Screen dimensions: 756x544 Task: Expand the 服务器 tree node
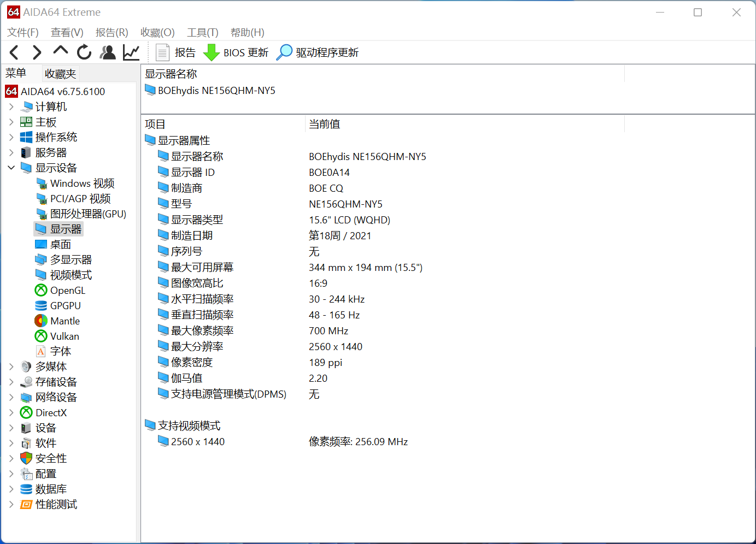coord(11,152)
